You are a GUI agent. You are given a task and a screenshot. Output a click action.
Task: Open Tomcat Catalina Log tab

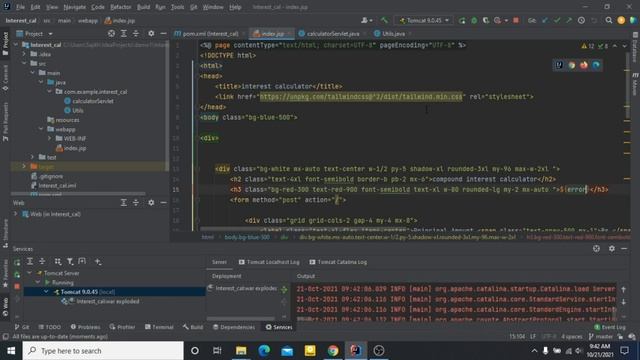point(338,262)
